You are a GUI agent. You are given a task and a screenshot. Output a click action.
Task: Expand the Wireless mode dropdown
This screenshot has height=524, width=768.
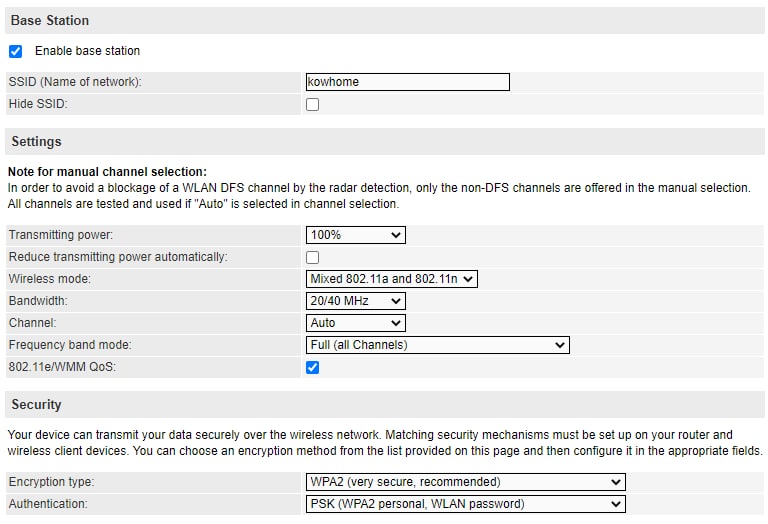tap(392, 279)
